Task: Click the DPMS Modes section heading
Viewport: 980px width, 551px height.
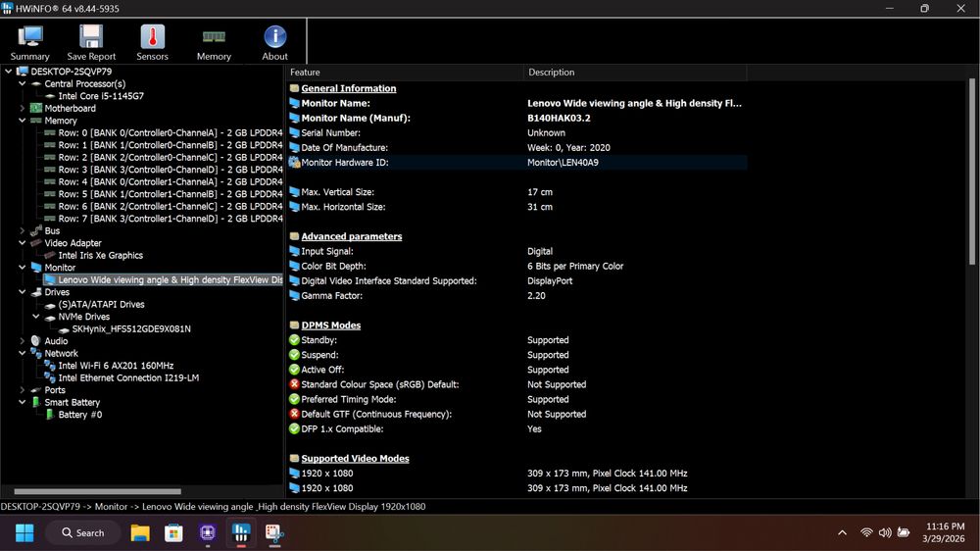Action: [330, 326]
